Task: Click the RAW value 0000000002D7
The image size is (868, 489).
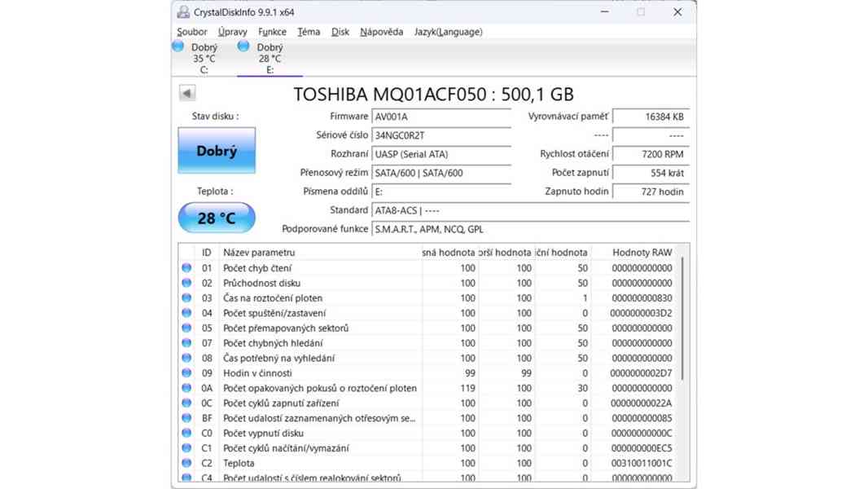Action: pos(641,372)
